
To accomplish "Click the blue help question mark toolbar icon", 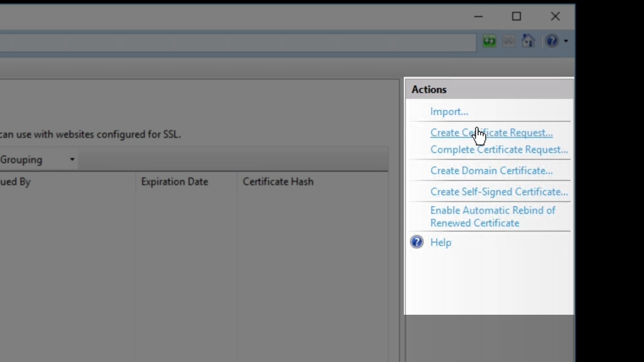I will (552, 41).
